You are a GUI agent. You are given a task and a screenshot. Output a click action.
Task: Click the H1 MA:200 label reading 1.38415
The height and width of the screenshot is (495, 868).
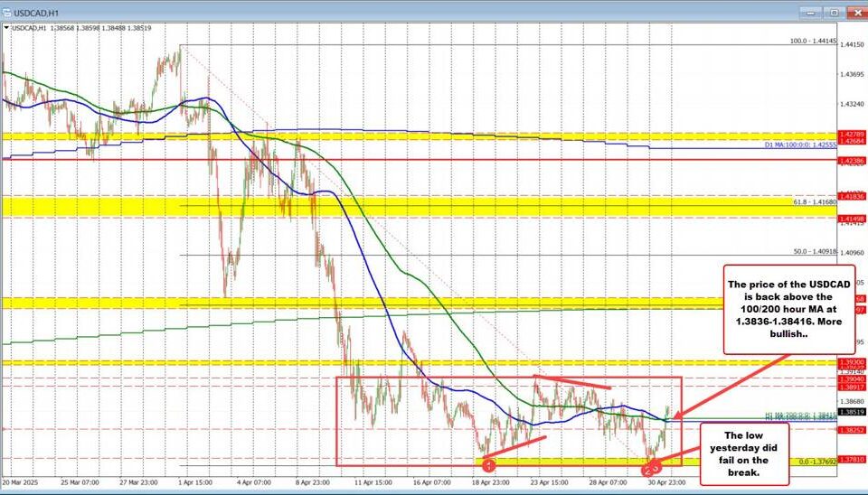tap(801, 415)
